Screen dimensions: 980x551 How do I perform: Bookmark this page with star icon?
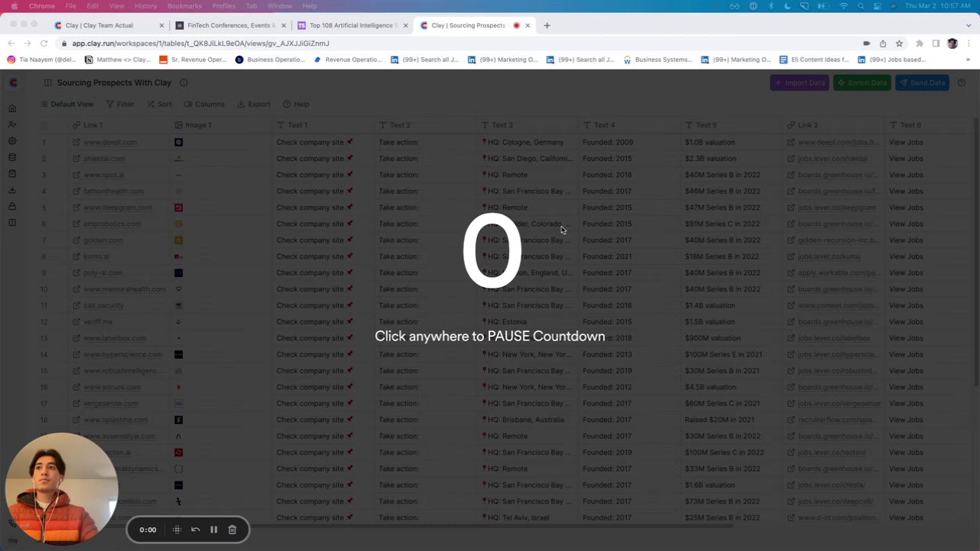(x=900, y=44)
